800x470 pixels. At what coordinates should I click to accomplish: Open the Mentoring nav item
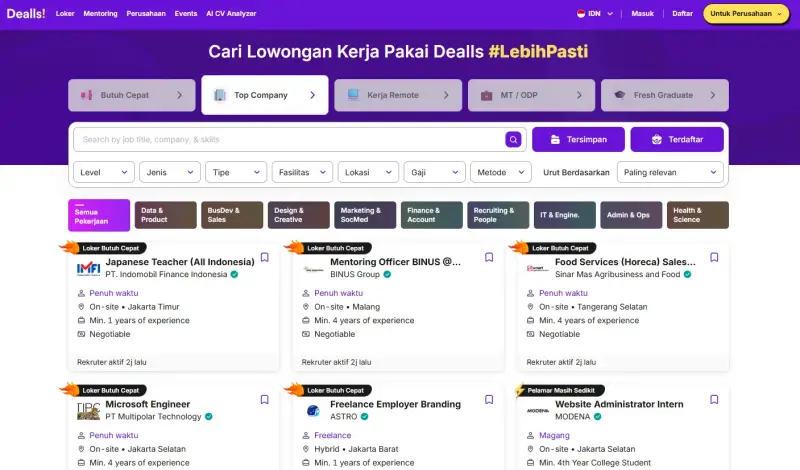pos(101,14)
